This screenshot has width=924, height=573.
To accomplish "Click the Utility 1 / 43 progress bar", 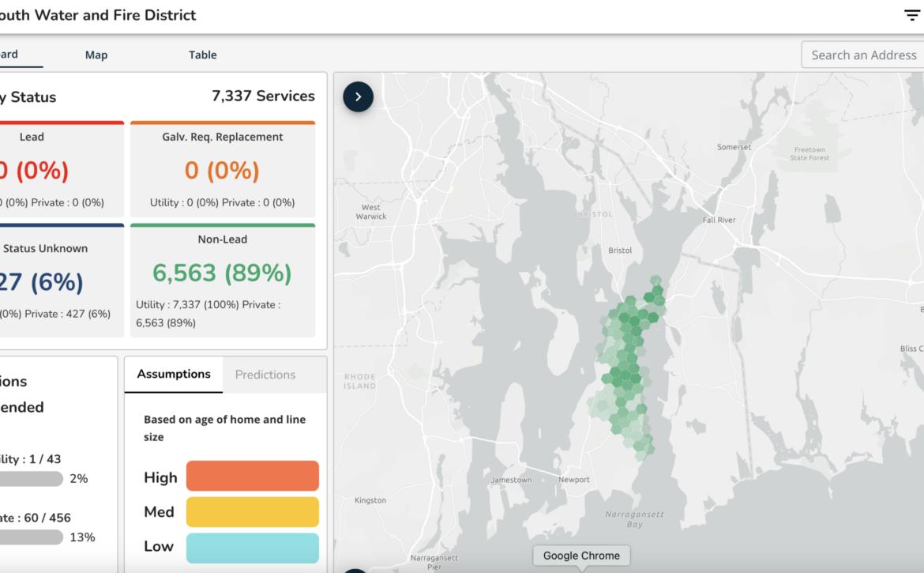I will coord(28,479).
